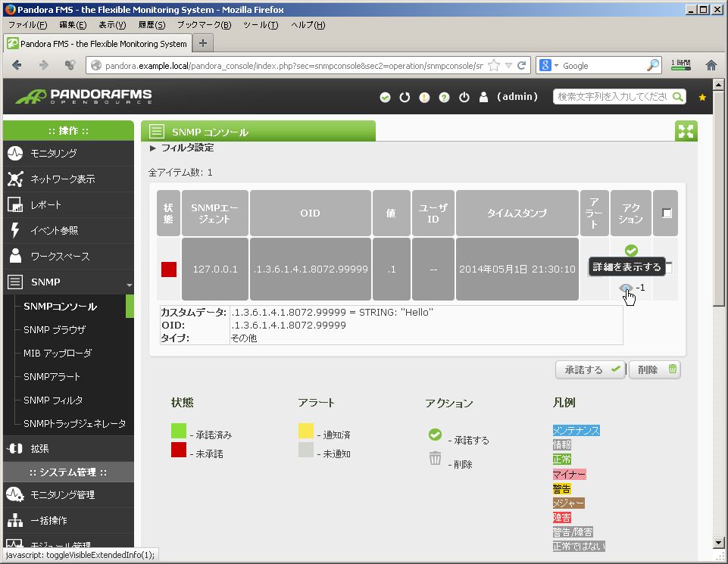Click the search magnifier in Pandora header
728x564 pixels.
678,96
